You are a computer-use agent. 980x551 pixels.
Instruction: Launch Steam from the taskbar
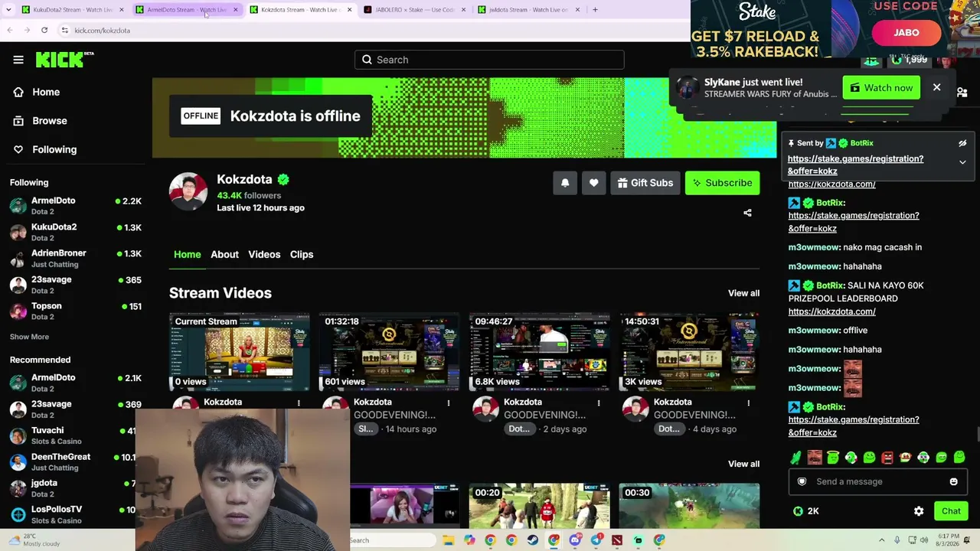coord(532,540)
